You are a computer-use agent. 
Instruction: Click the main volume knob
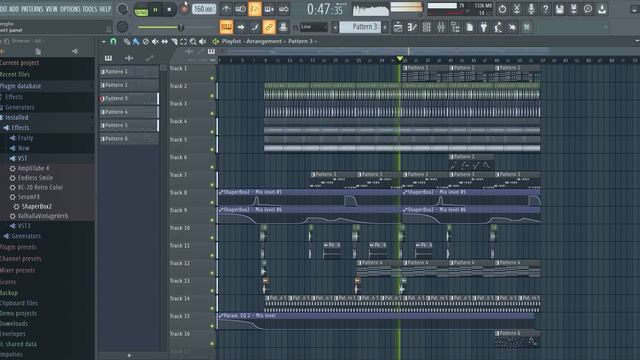click(x=122, y=9)
